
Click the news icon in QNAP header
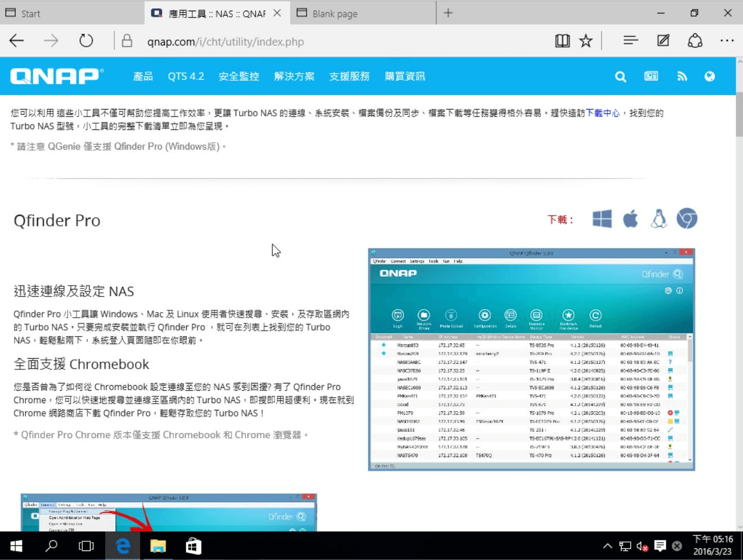click(651, 76)
